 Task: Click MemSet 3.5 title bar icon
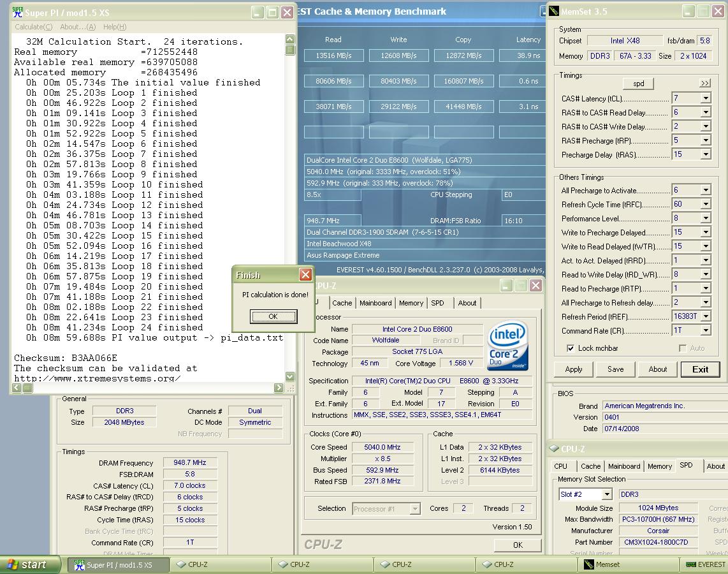554,11
